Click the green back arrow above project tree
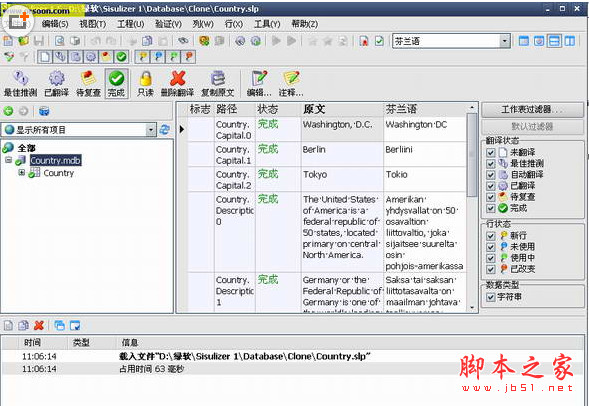The width and height of the screenshot is (589, 406). click(x=8, y=111)
